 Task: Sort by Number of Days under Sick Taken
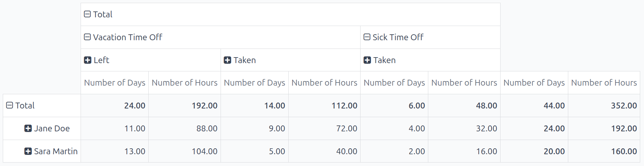point(394,83)
